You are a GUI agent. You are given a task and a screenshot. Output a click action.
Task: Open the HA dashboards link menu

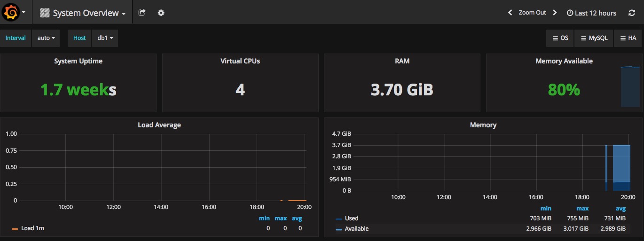[628, 38]
